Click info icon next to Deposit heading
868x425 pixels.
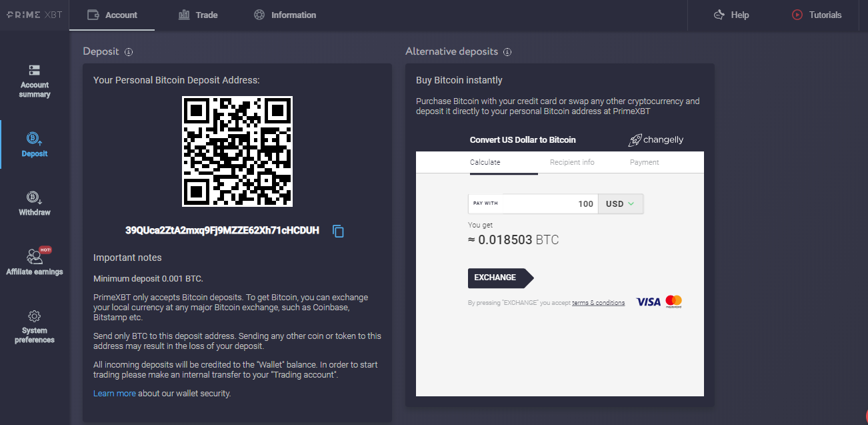click(x=129, y=52)
